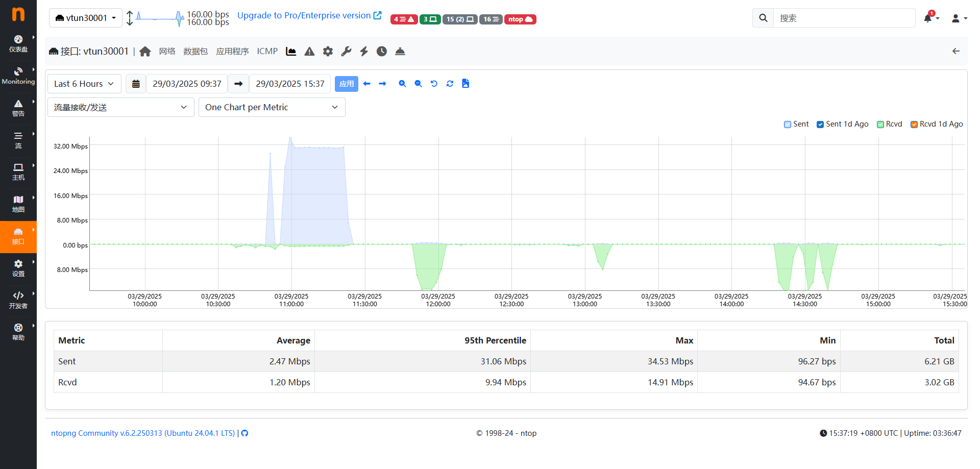Open the 帮助 help sidebar item

click(18, 332)
